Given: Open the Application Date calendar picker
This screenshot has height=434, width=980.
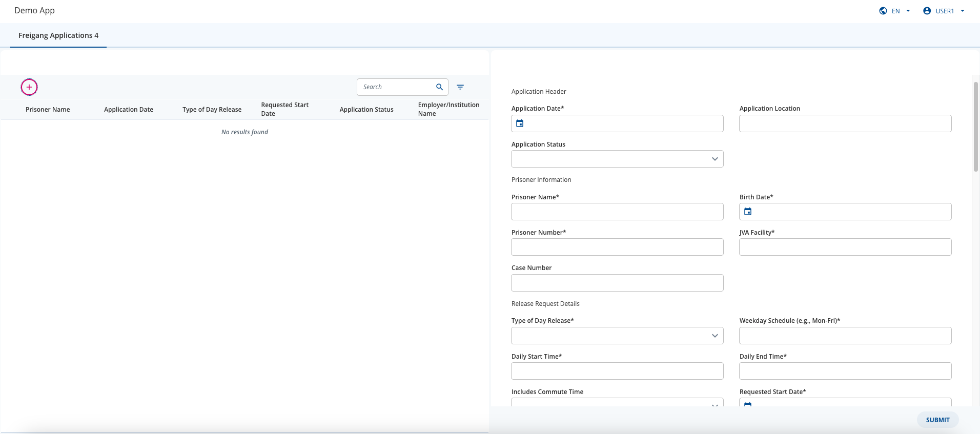Looking at the screenshot, I should point(520,123).
